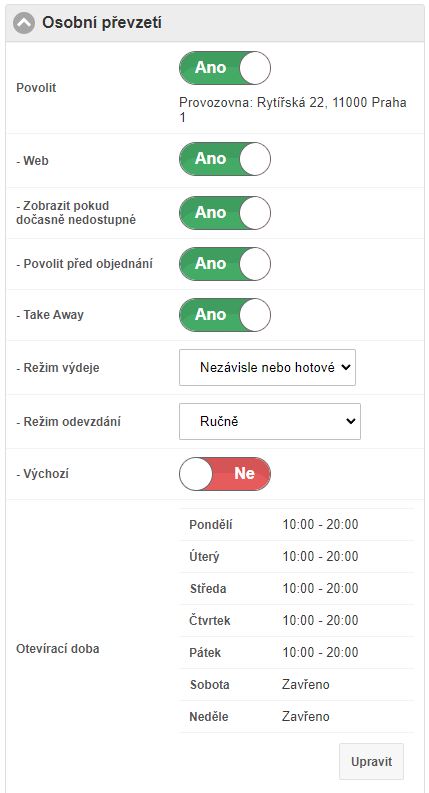Click the Provozovna Rytířská 22 address text

293,110
